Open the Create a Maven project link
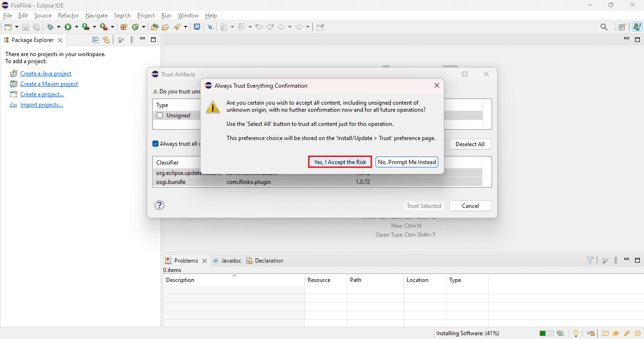644x339 pixels. point(49,84)
